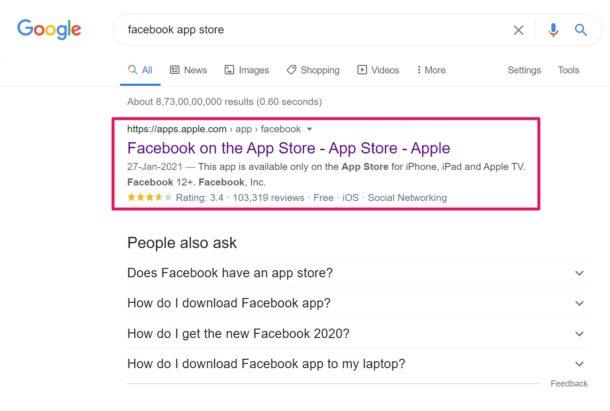Click the blue magnifier search icon
The height and width of the screenshot is (411, 610).
[581, 30]
